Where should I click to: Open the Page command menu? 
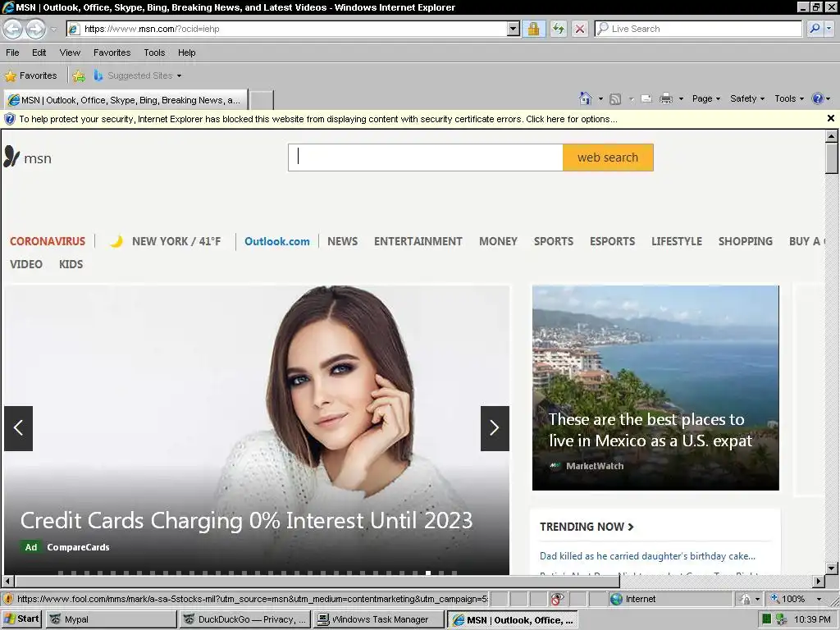pyautogui.click(x=706, y=98)
